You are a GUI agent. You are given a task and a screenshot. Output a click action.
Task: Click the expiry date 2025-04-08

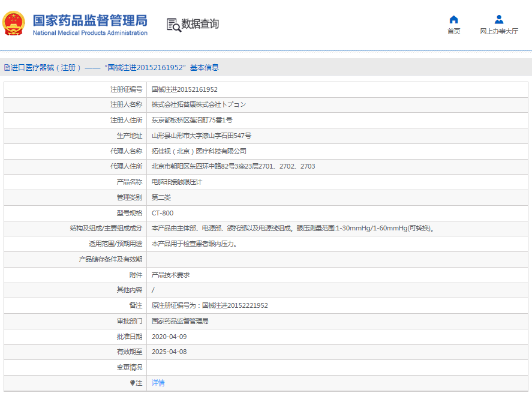coord(169,352)
